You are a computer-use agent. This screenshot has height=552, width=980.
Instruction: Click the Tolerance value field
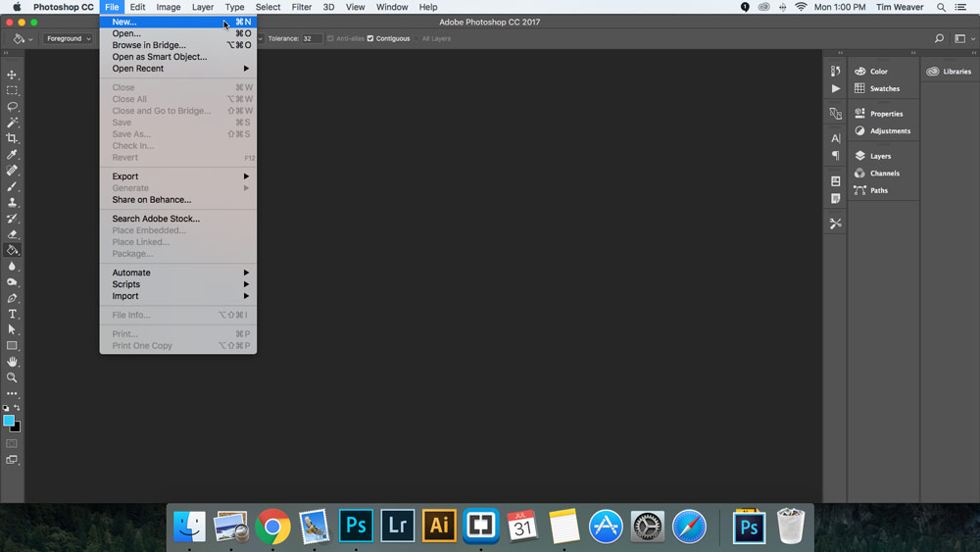(311, 39)
